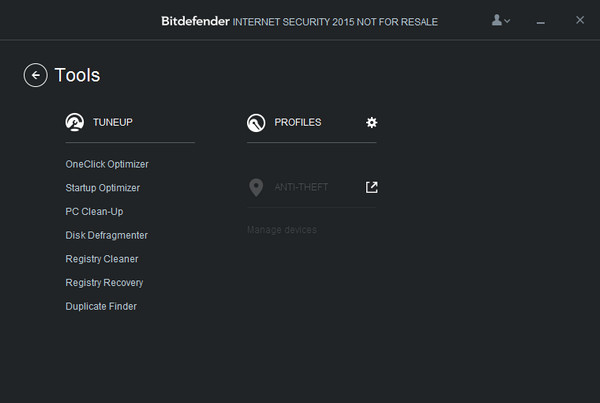The height and width of the screenshot is (403, 600).
Task: Click the Tuneup speedometer icon
Action: 74,122
